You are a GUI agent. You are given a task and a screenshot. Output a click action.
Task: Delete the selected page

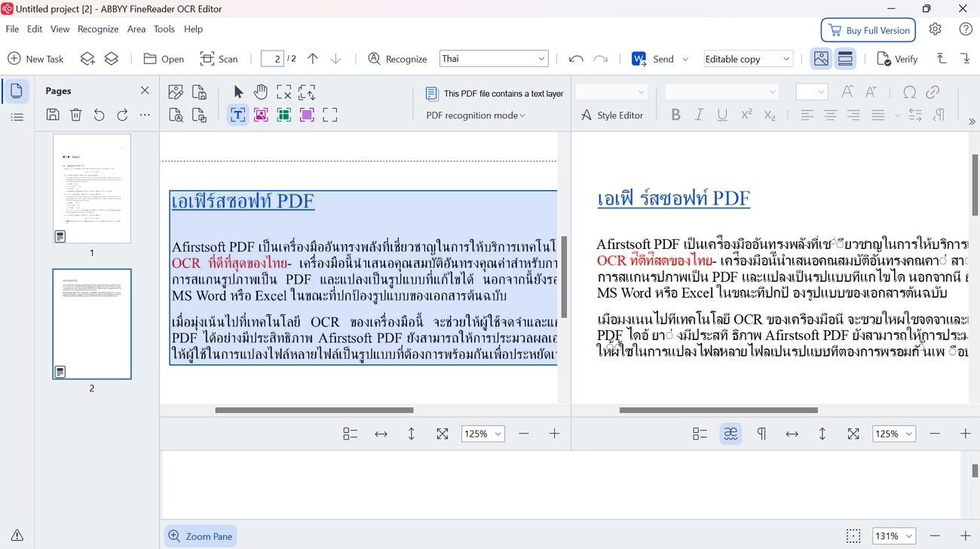pyautogui.click(x=76, y=115)
